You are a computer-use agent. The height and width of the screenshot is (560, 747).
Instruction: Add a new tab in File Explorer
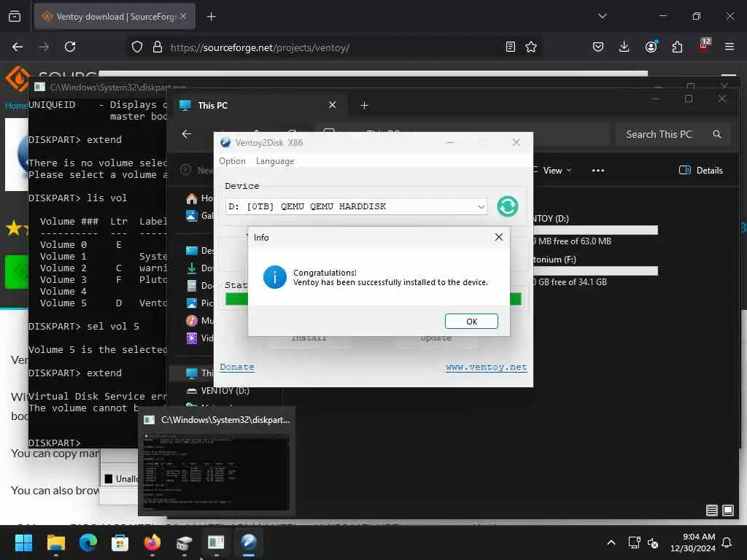(x=364, y=105)
